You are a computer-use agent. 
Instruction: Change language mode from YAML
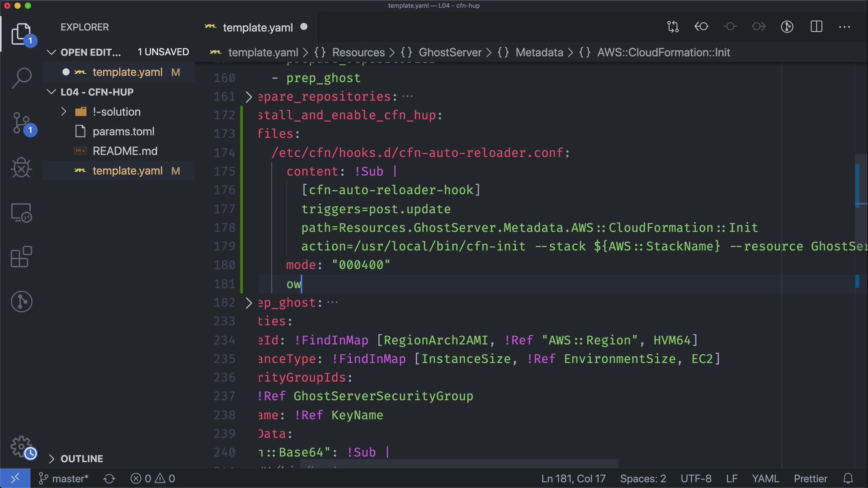pos(765,479)
